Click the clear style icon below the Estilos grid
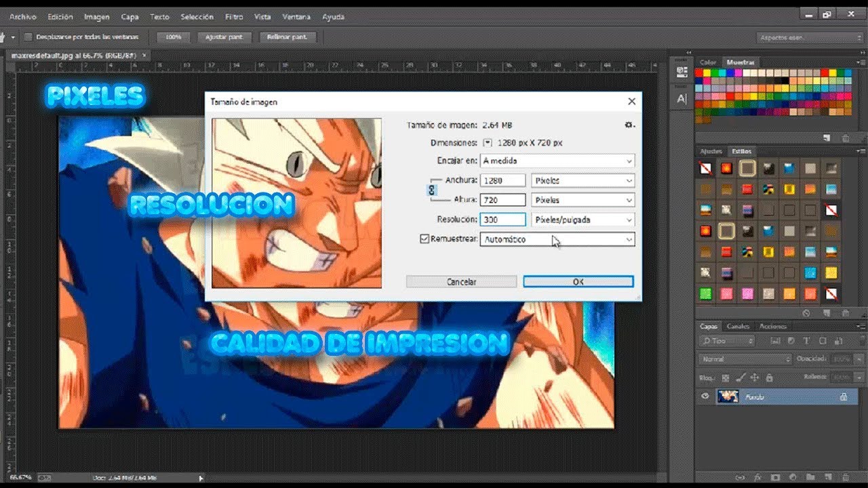868x488 pixels. 806,313
